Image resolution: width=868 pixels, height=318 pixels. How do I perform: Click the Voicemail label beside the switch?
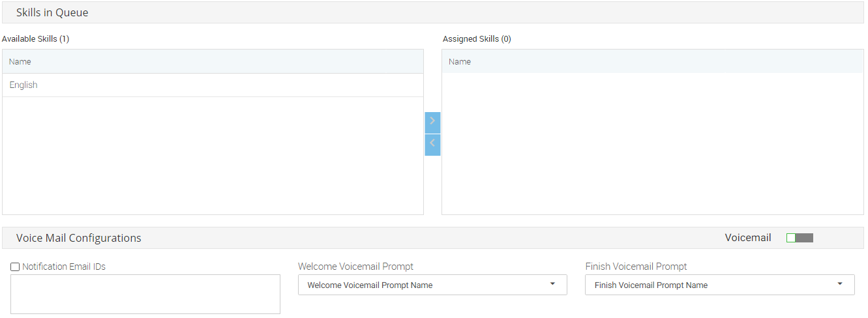coord(748,238)
